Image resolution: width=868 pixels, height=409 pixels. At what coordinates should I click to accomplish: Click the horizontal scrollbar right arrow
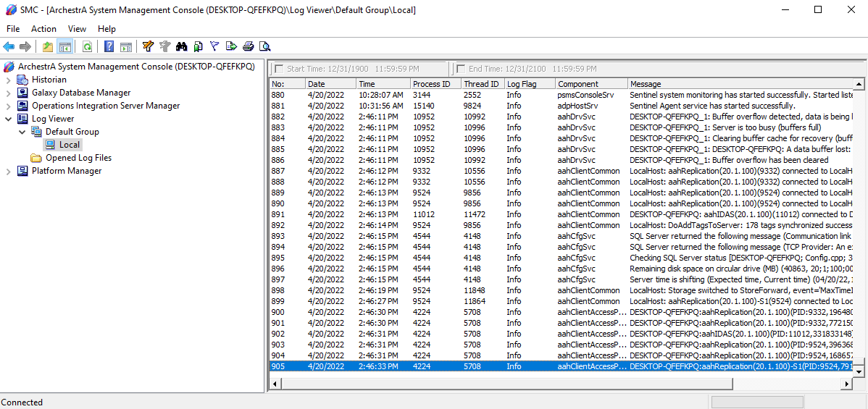(x=846, y=384)
